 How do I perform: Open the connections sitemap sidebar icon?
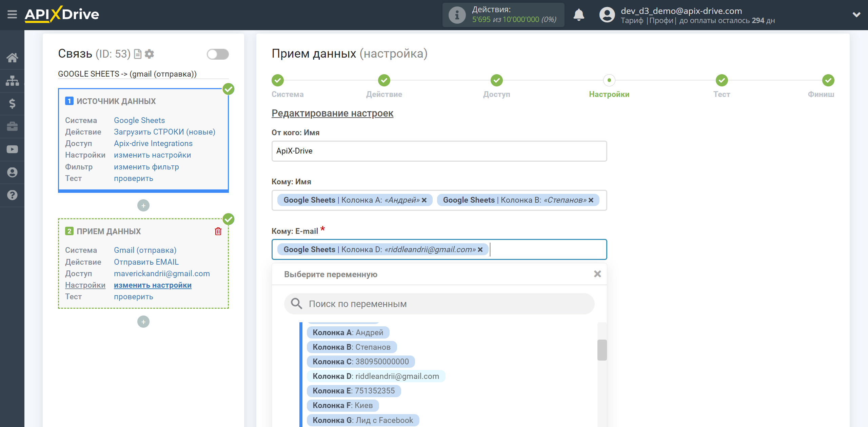12,81
